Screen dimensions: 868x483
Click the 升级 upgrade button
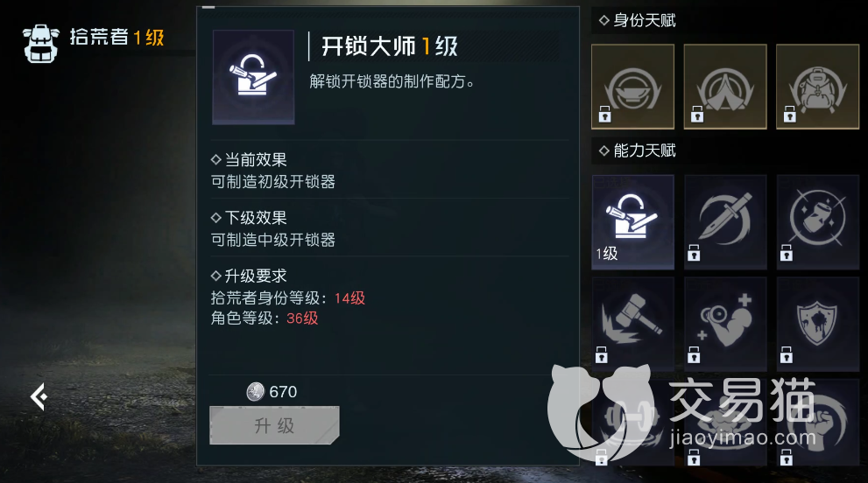pos(274,425)
